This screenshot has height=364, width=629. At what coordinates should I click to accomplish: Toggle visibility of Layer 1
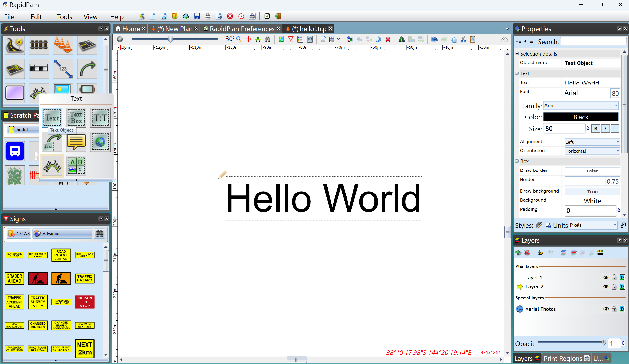(606, 278)
